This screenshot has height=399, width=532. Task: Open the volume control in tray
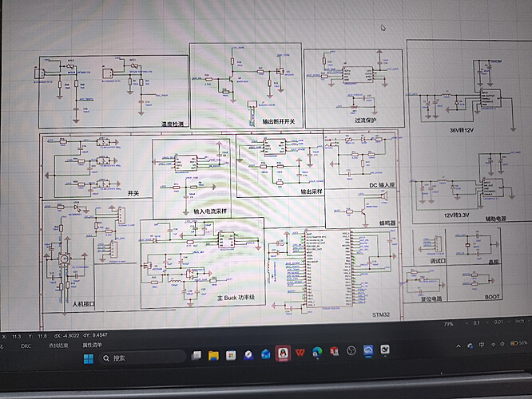(x=502, y=344)
